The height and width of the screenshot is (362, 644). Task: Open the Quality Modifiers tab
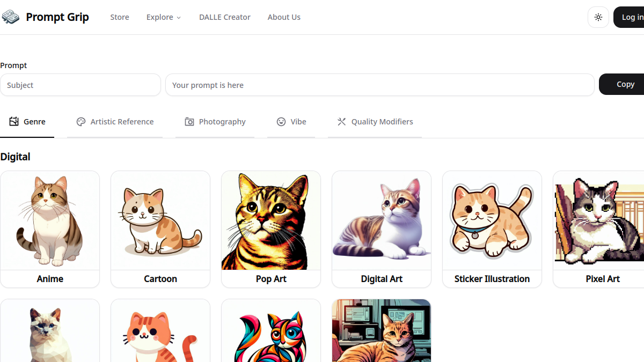coord(375,122)
